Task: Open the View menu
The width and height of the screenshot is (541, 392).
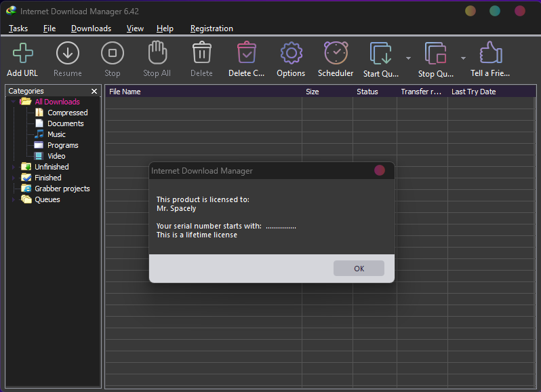Action: coord(135,28)
